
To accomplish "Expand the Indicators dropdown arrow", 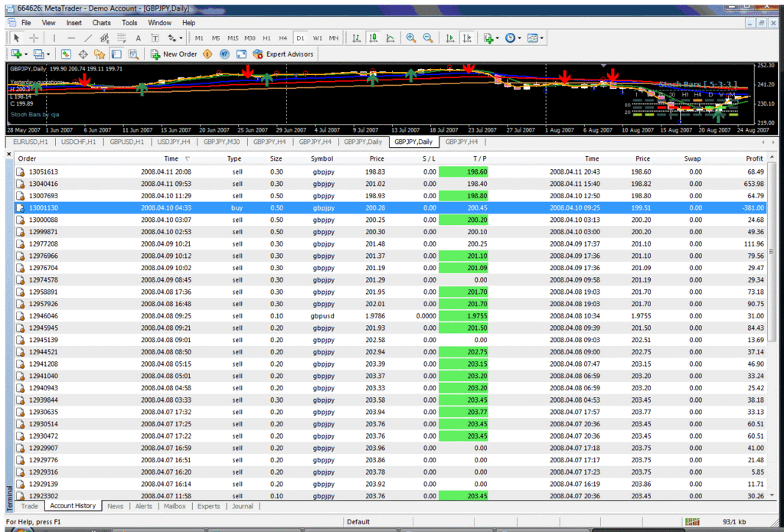I will pos(498,38).
